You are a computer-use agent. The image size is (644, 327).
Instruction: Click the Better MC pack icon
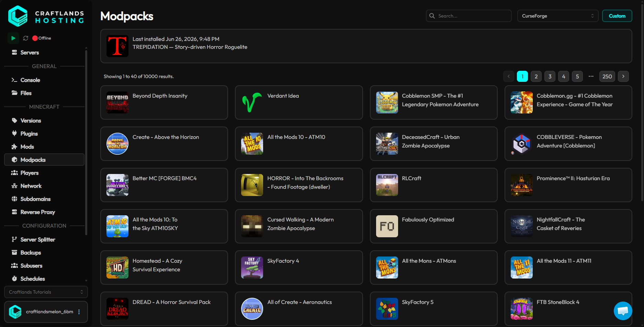pos(117,185)
